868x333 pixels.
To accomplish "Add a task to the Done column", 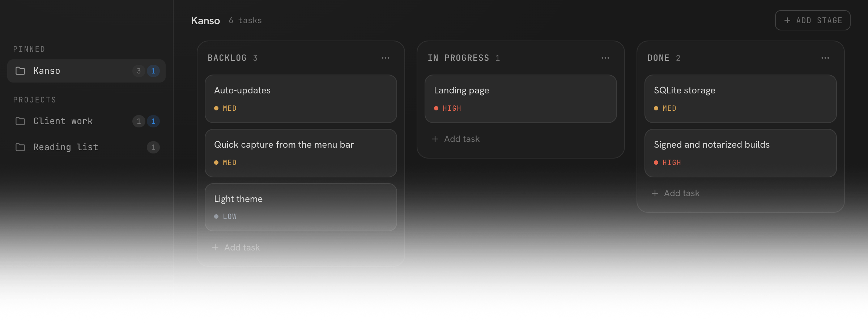I will (x=676, y=193).
